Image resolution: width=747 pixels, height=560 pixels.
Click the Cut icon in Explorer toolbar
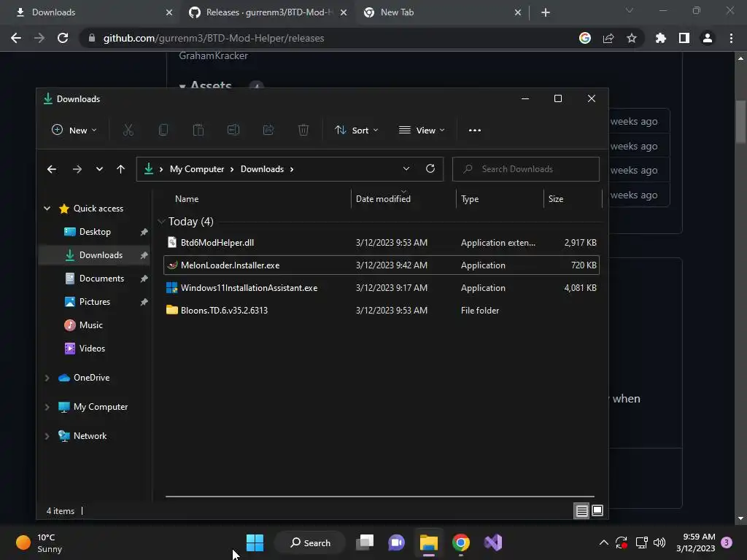[x=128, y=130]
